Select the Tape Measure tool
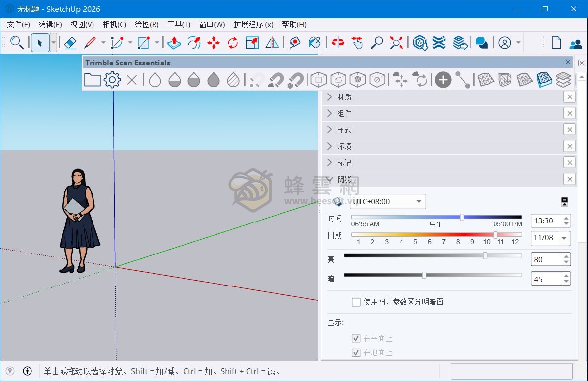 pos(295,43)
